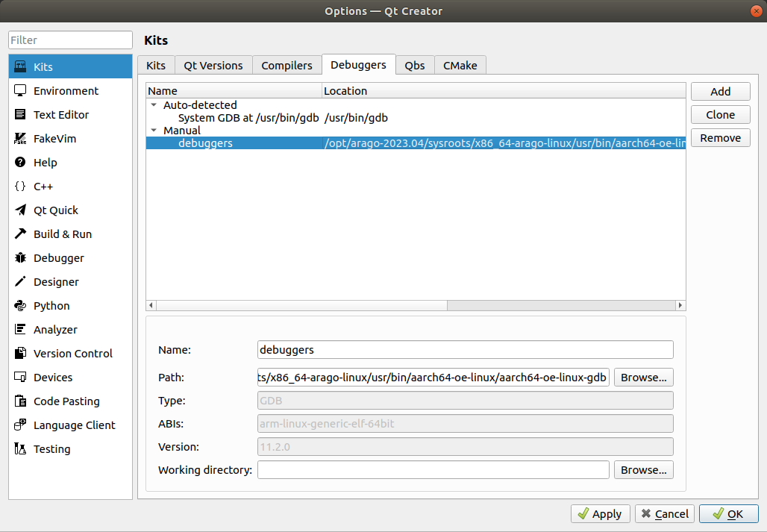Open the Version Control icon category

[21, 354]
